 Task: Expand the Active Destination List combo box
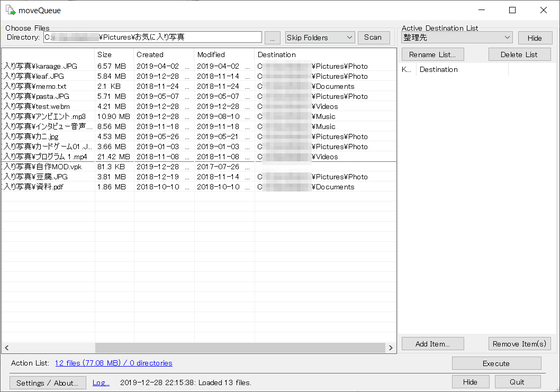pos(457,37)
